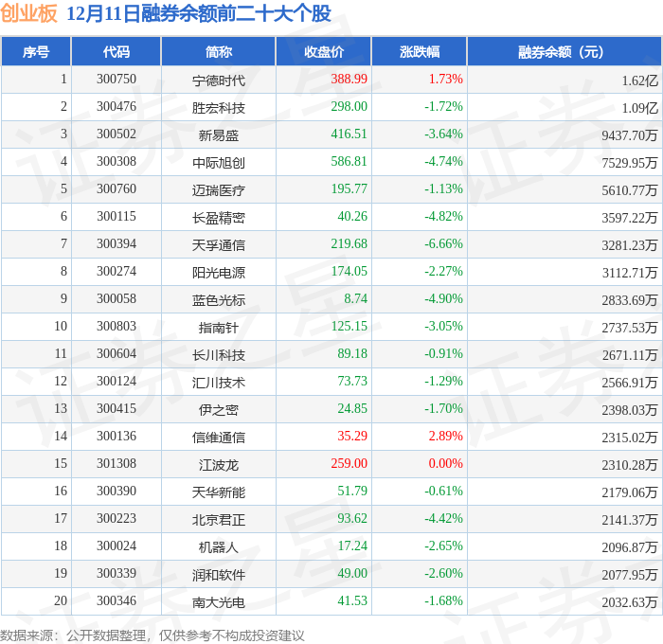Click stock code 300750
This screenshot has width=663, height=644.
[x=116, y=79]
